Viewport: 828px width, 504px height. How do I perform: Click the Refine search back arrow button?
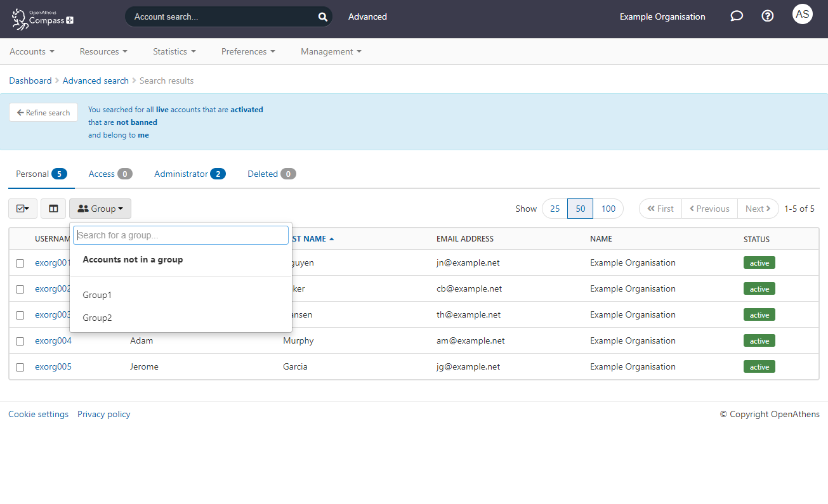(x=43, y=112)
